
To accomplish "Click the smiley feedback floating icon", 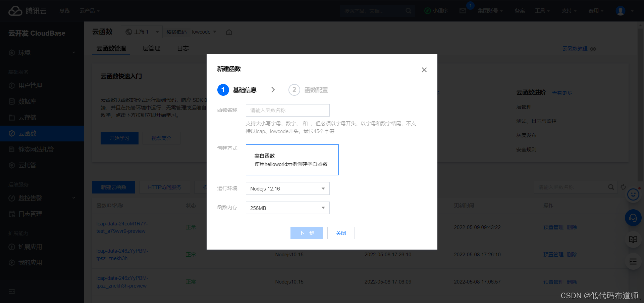I will click(x=633, y=194).
